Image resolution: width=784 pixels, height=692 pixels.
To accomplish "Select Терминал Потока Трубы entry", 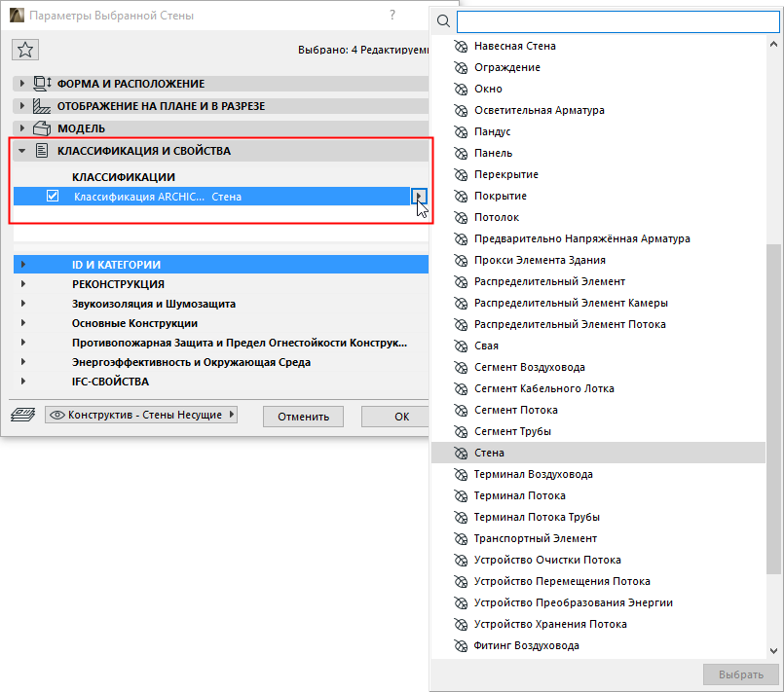I will [599, 517].
